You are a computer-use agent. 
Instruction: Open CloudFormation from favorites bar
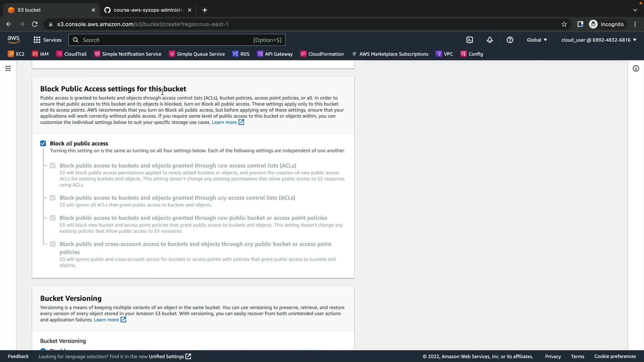click(x=322, y=54)
